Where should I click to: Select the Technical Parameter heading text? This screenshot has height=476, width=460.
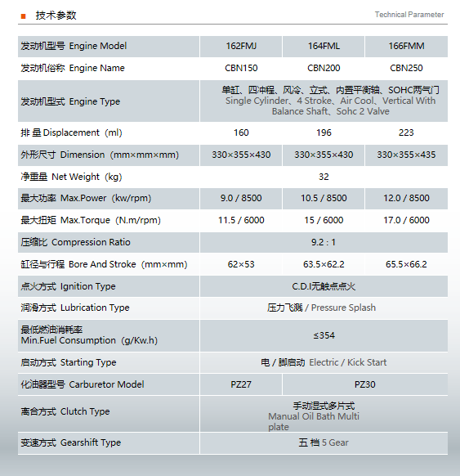click(x=409, y=15)
